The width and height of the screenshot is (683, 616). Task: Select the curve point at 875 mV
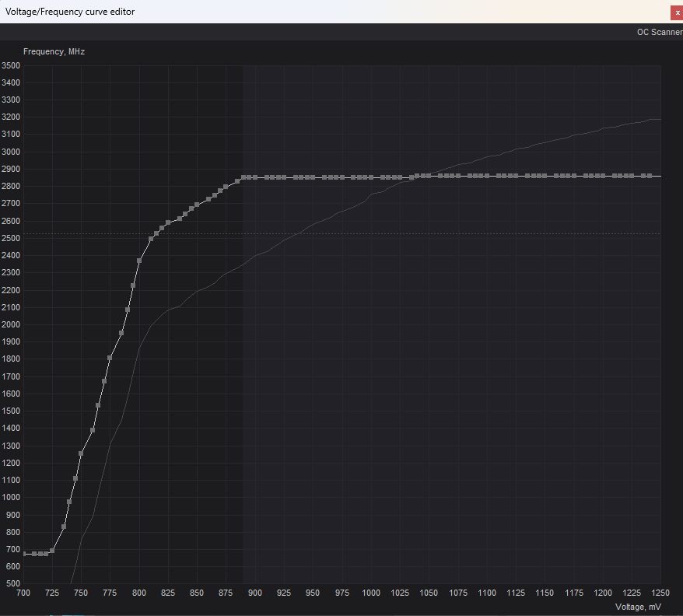(x=226, y=187)
